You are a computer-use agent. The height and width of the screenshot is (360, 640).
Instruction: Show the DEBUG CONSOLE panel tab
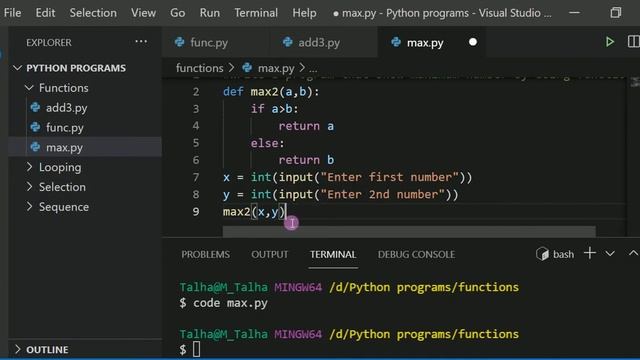tap(416, 254)
